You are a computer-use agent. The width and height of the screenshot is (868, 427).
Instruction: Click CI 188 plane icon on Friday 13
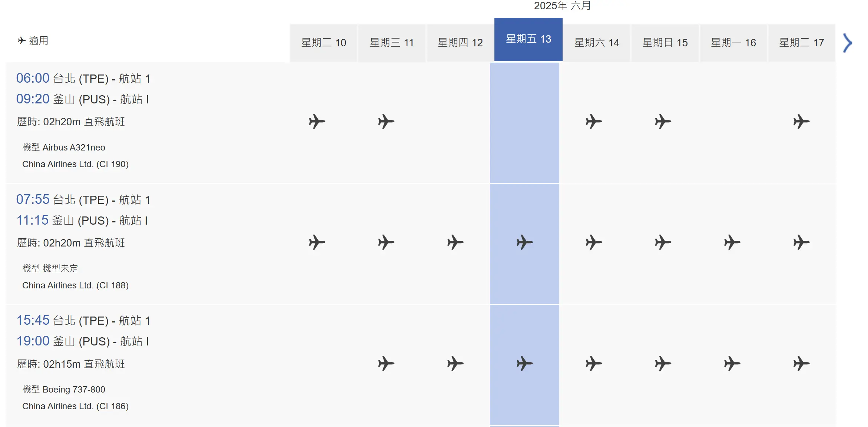click(x=524, y=242)
